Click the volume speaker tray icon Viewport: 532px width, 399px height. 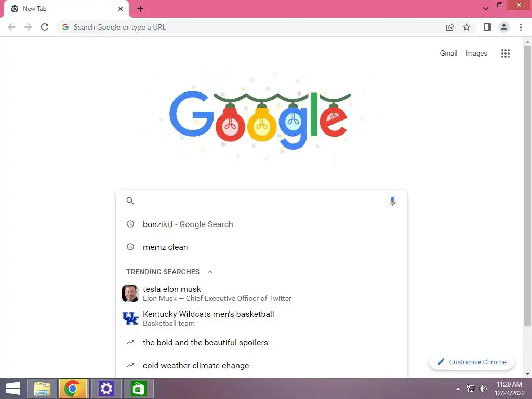pos(483,389)
